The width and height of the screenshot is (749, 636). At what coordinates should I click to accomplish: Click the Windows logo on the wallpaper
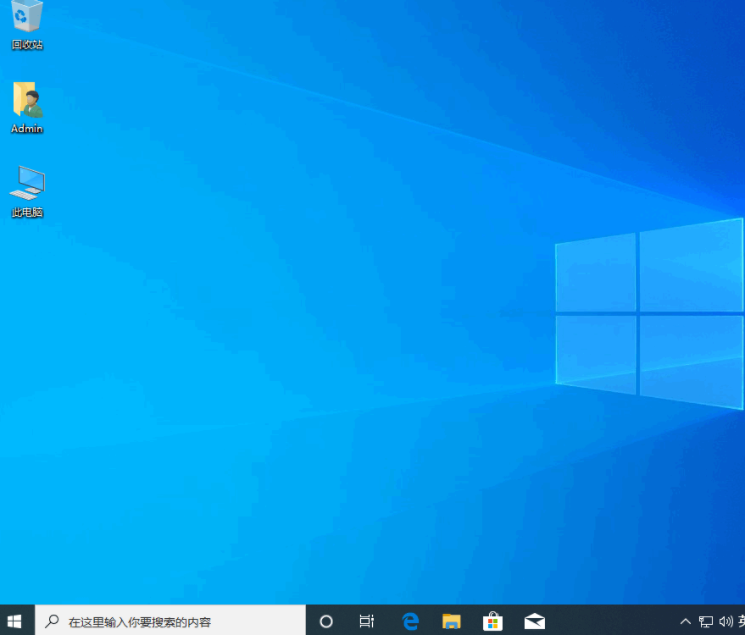pyautogui.click(x=648, y=312)
